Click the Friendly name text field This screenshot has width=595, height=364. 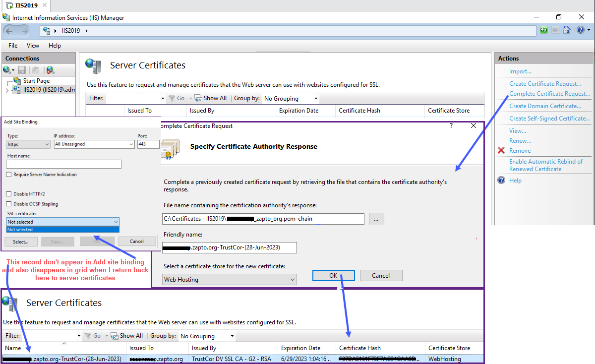coord(230,247)
